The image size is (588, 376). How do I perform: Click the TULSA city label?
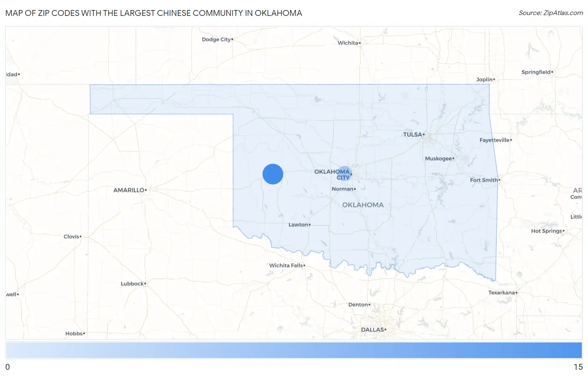pyautogui.click(x=413, y=135)
